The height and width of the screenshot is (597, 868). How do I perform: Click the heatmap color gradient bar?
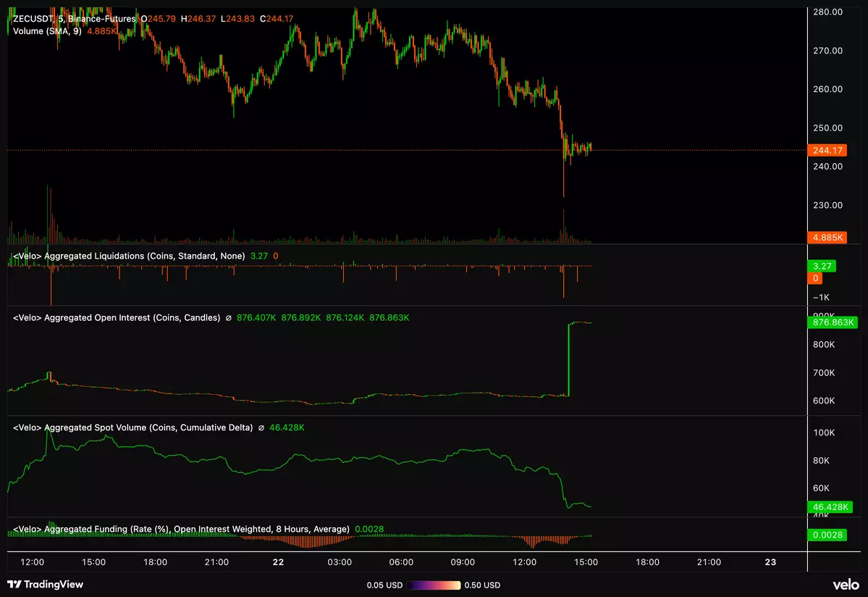(x=434, y=585)
